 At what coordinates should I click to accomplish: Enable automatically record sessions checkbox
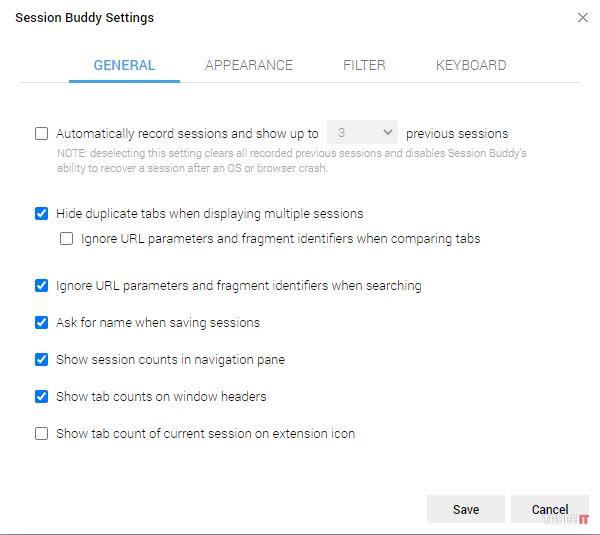pos(42,134)
